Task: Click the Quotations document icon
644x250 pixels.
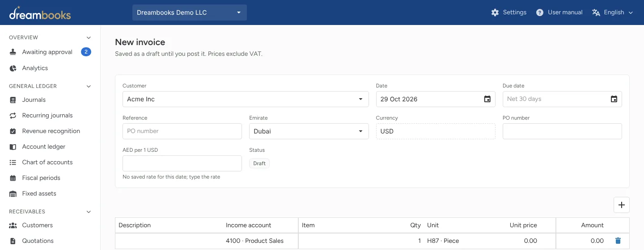Action: (13, 241)
